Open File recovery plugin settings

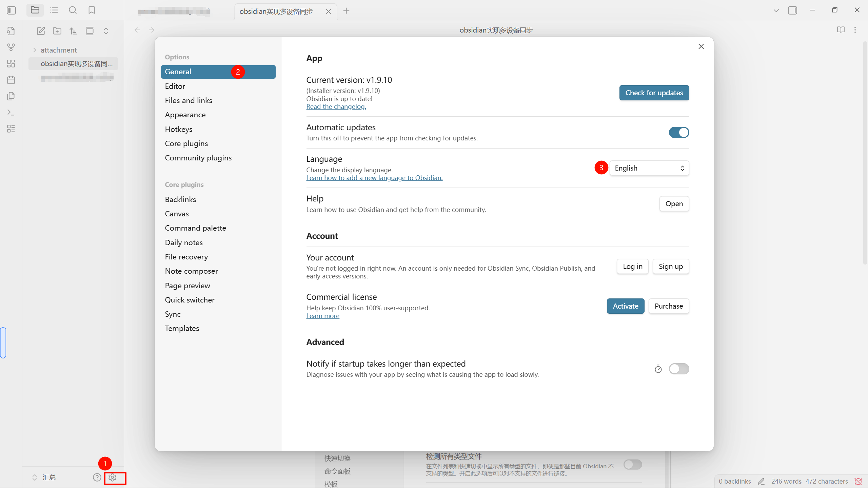(x=218, y=257)
